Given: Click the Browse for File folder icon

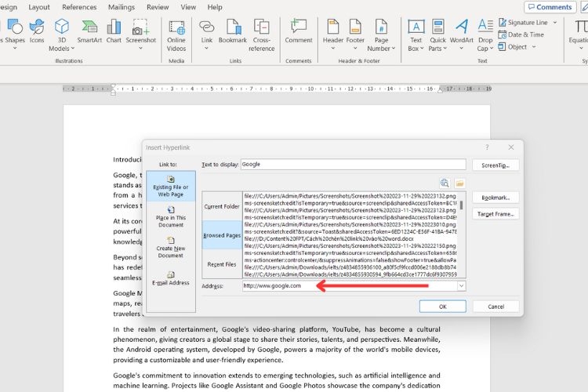Looking at the screenshot, I should click(459, 183).
